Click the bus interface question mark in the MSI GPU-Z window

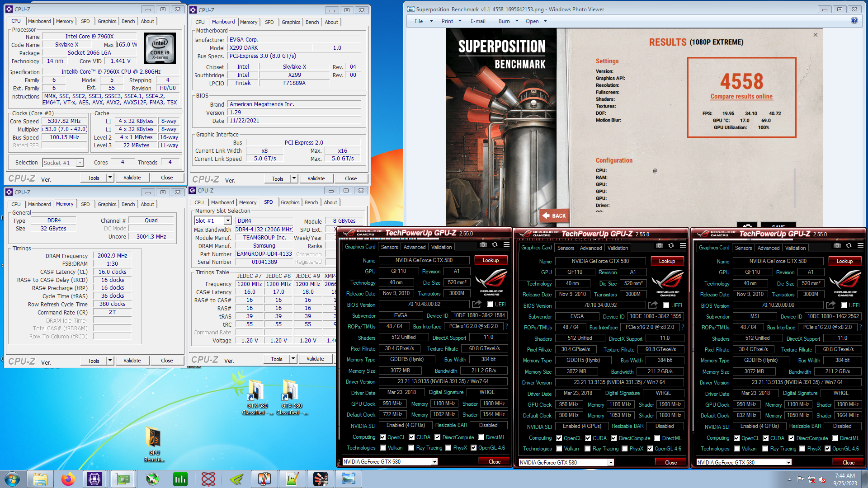point(860,327)
